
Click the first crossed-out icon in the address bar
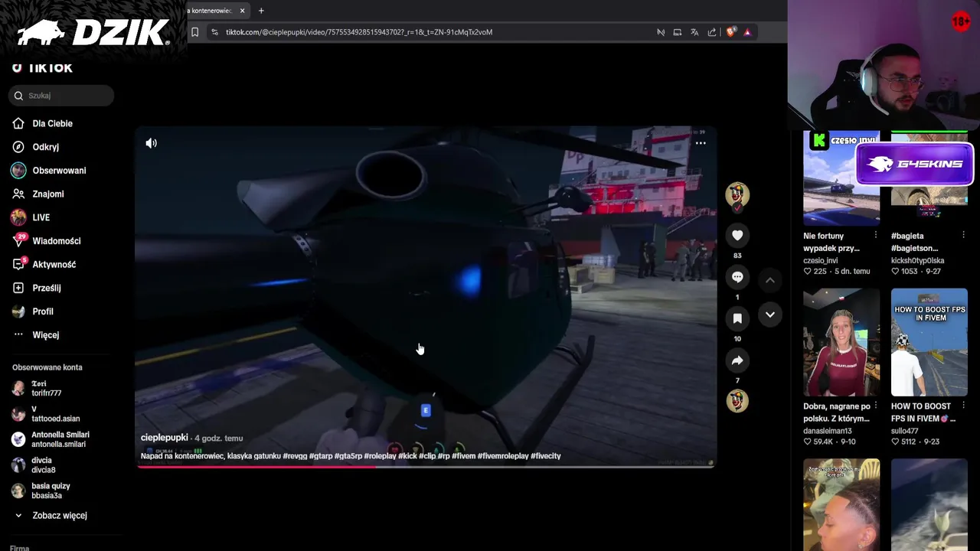click(661, 32)
